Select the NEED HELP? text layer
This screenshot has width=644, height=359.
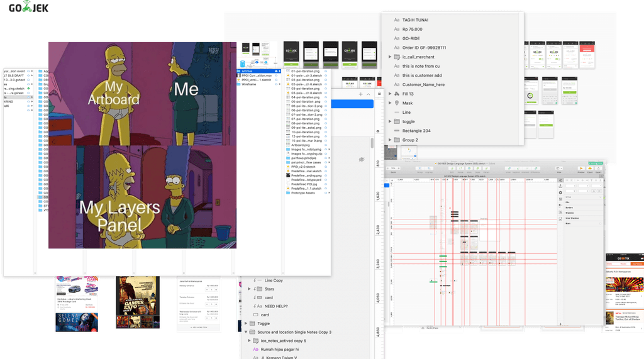[276, 306]
